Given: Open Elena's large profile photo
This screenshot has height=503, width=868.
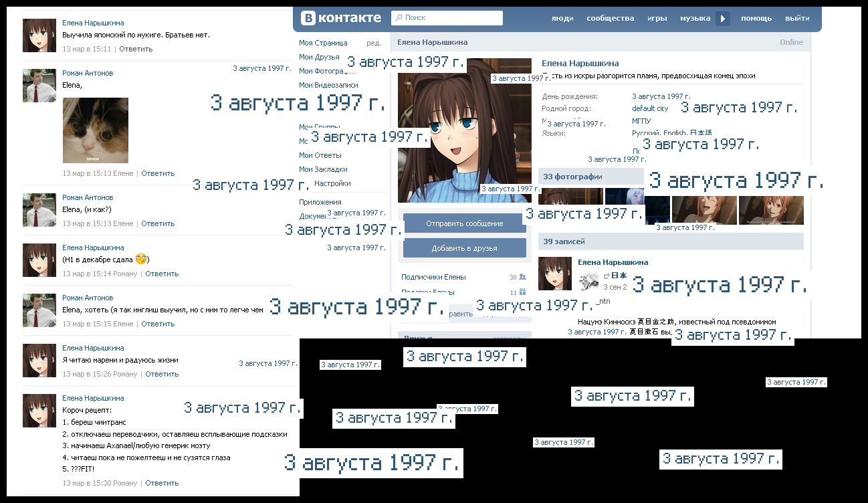Looking at the screenshot, I should click(x=465, y=130).
